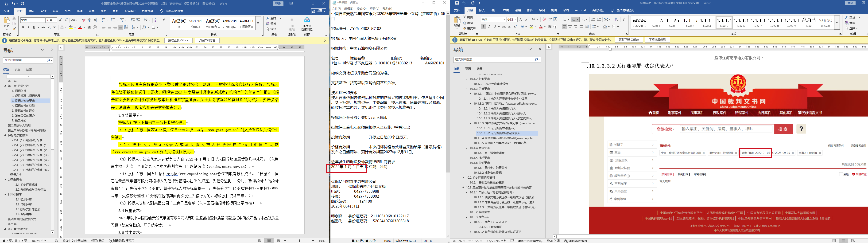The image size is (868, 243).
Task: Open the 审阅 tab in 招标文件 Word
Action: (x=92, y=11)
